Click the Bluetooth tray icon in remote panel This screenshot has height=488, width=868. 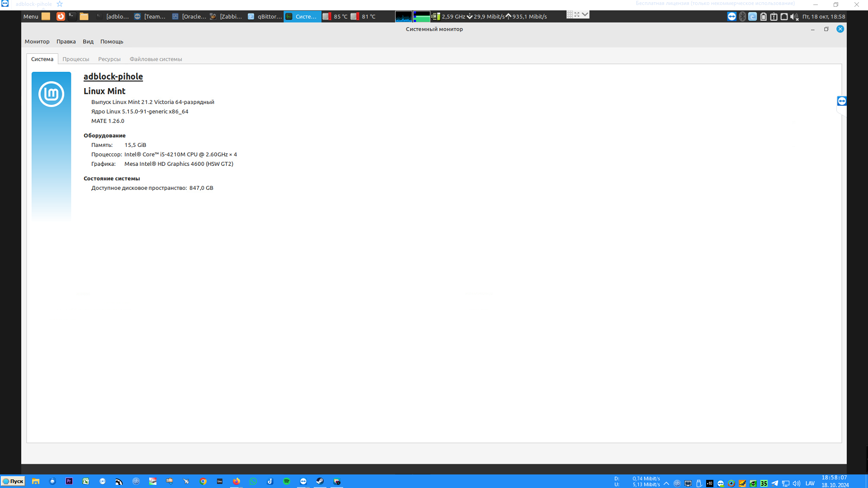point(742,16)
